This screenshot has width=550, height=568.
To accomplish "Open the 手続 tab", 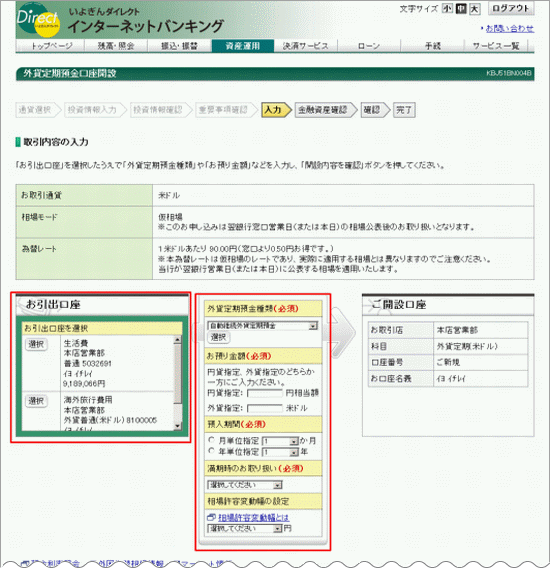I will pos(432,46).
